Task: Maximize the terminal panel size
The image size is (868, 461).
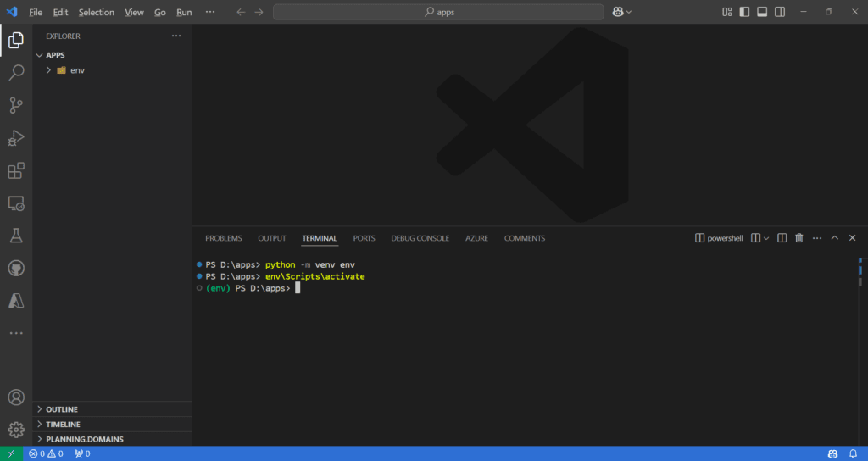Action: tap(835, 238)
